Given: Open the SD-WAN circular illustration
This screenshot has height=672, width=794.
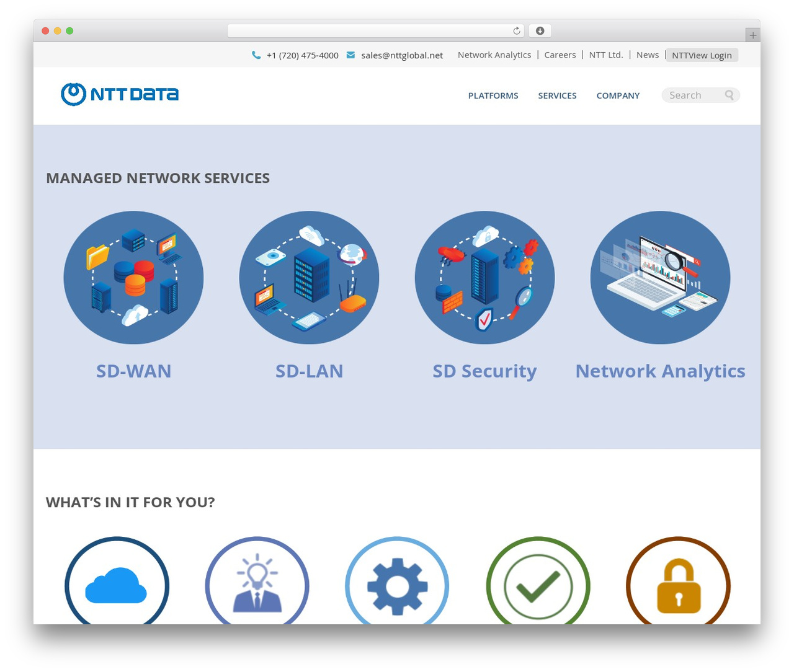Looking at the screenshot, I should coord(133,278).
